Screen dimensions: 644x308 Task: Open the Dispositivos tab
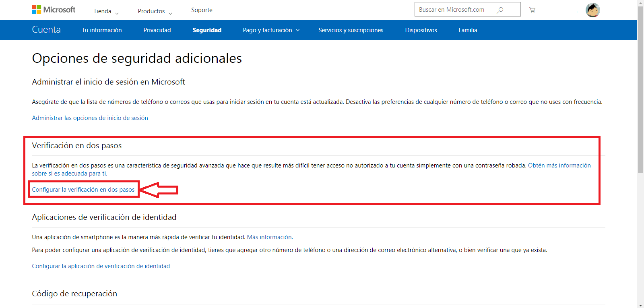pyautogui.click(x=421, y=30)
